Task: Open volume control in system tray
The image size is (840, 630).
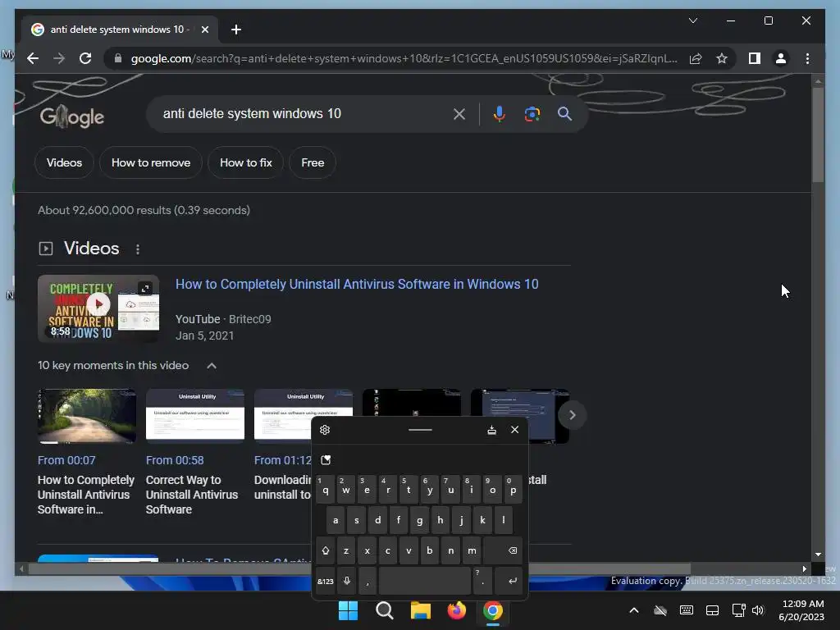Action: pos(757,610)
